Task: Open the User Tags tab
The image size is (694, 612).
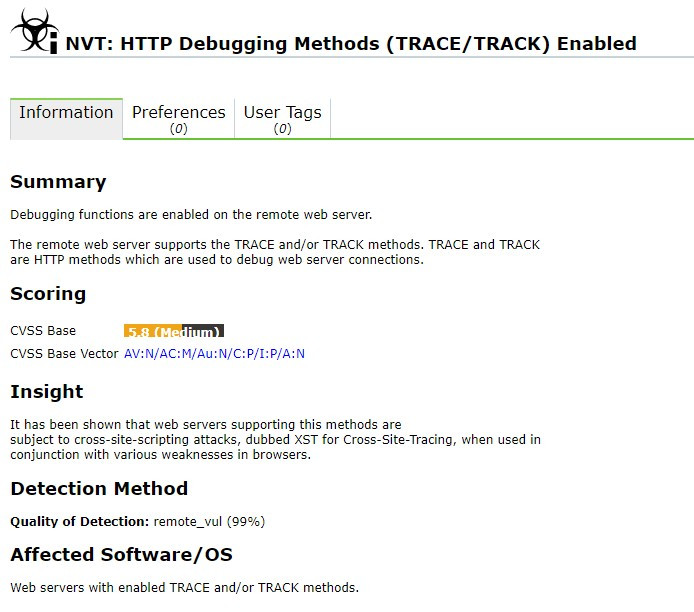Action: 282,118
